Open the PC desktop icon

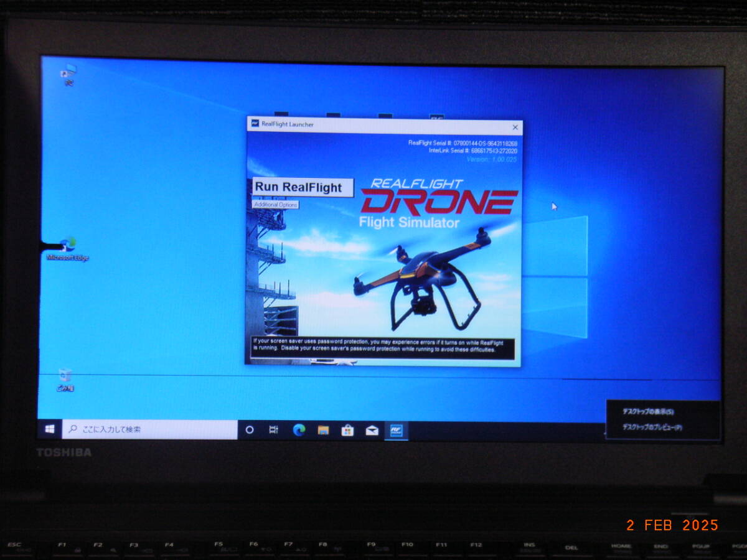pyautogui.click(x=68, y=75)
